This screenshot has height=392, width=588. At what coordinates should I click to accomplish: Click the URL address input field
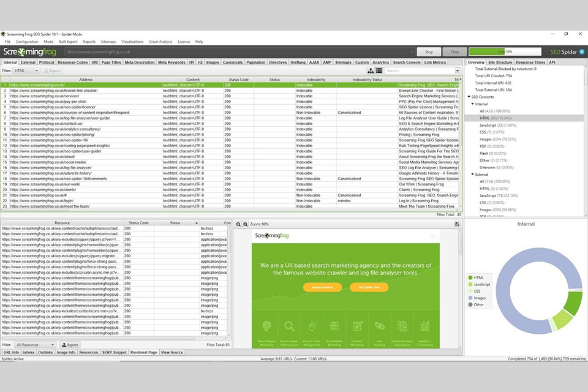(x=238, y=52)
